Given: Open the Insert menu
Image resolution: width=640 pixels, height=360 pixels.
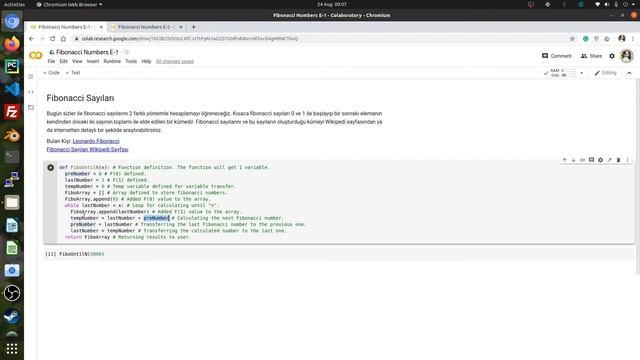Looking at the screenshot, I should pyautogui.click(x=93, y=61).
